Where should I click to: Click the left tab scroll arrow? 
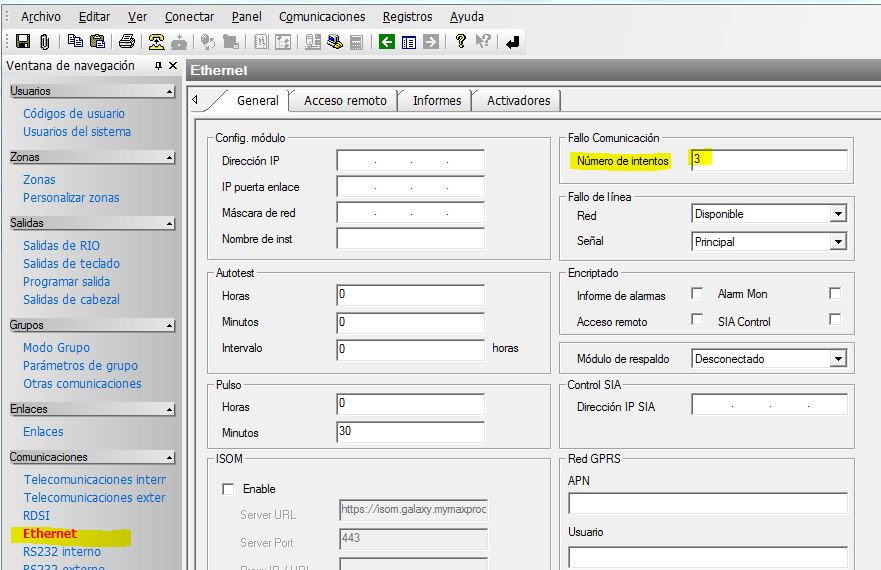[x=195, y=100]
